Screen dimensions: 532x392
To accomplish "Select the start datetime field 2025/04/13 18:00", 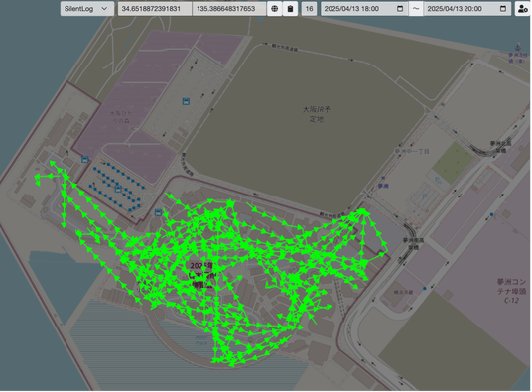I will [x=364, y=9].
